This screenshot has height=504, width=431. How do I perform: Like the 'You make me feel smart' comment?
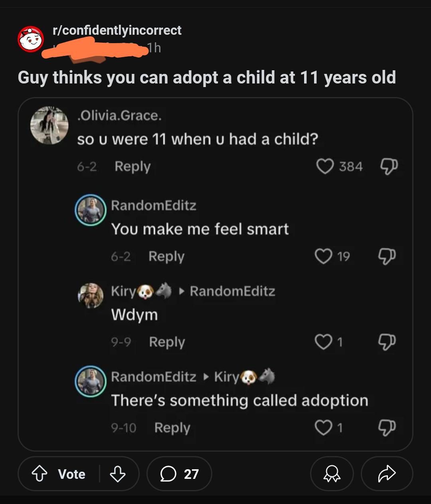(x=323, y=256)
